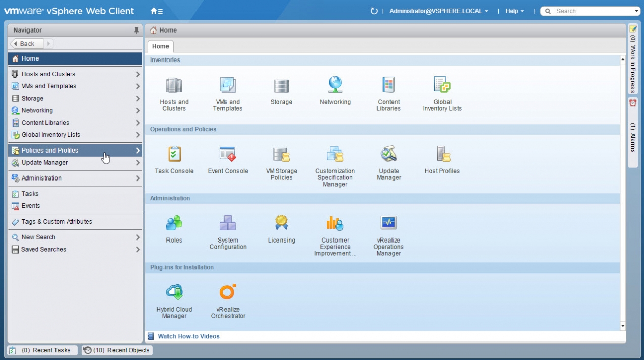644x360 pixels.
Task: Expand Policies and Profiles in Navigator
Action: coord(138,151)
